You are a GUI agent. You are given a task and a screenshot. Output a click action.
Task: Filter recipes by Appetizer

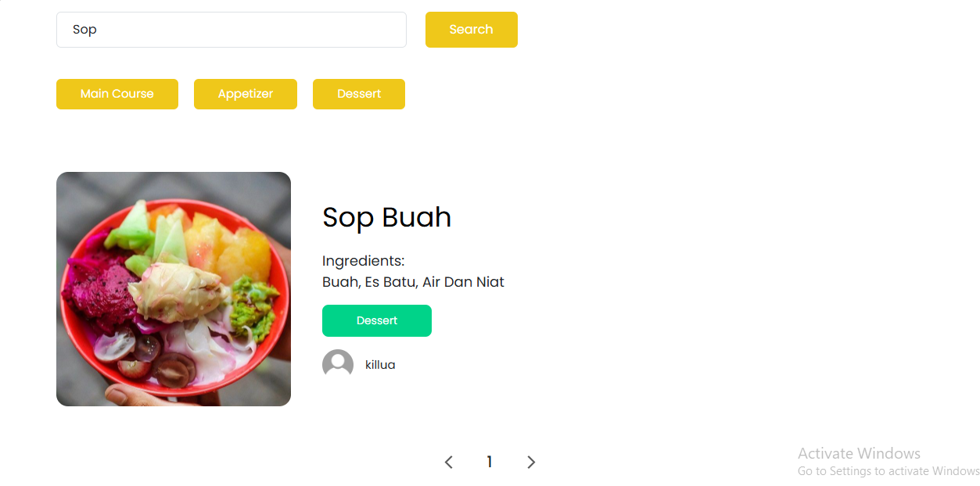point(245,94)
